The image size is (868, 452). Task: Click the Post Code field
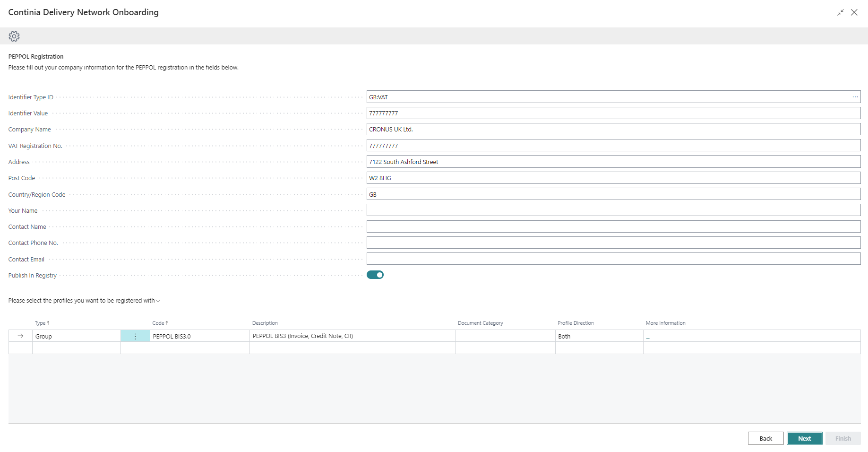click(x=613, y=178)
